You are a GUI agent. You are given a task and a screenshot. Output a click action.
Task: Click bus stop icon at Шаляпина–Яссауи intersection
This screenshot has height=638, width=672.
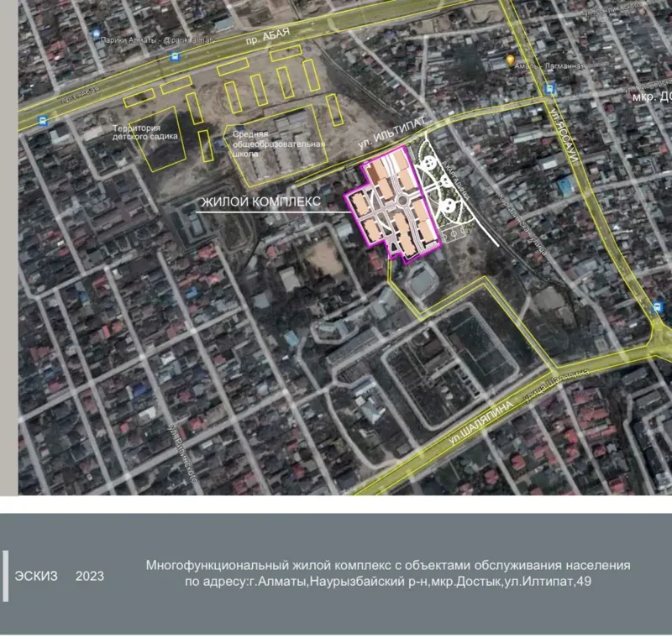pyautogui.click(x=658, y=308)
